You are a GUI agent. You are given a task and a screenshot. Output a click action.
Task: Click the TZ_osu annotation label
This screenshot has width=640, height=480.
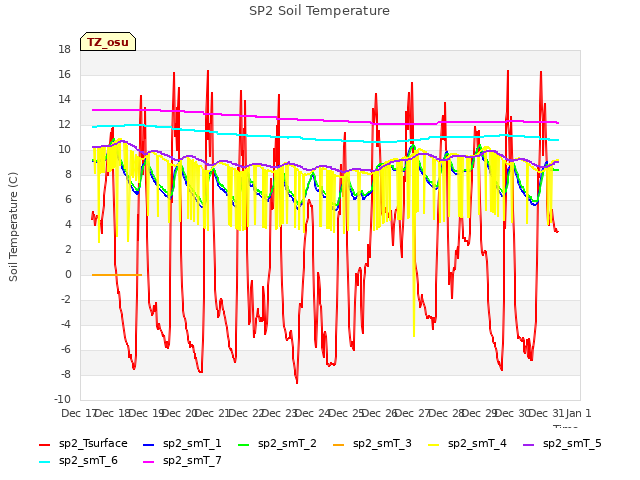click(108, 42)
